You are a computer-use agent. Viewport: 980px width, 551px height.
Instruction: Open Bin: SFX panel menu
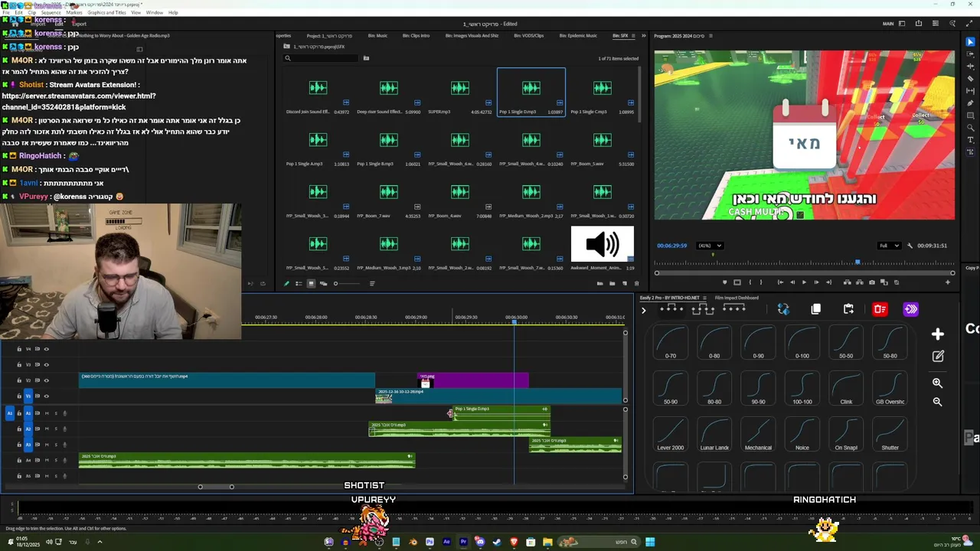635,35
